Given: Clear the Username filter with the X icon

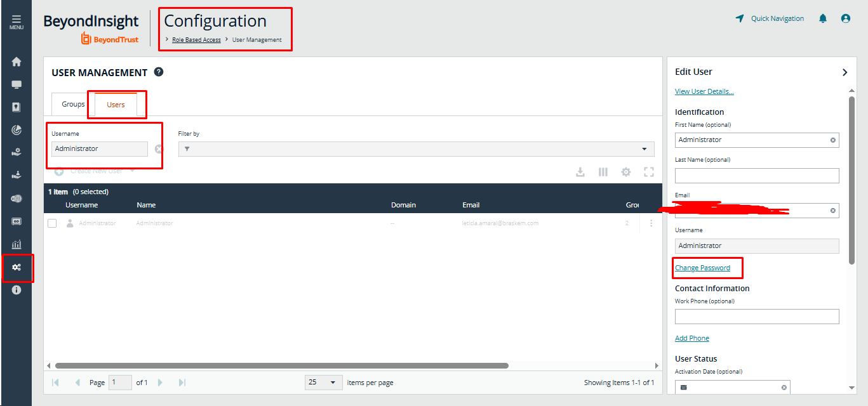Looking at the screenshot, I should 159,149.
